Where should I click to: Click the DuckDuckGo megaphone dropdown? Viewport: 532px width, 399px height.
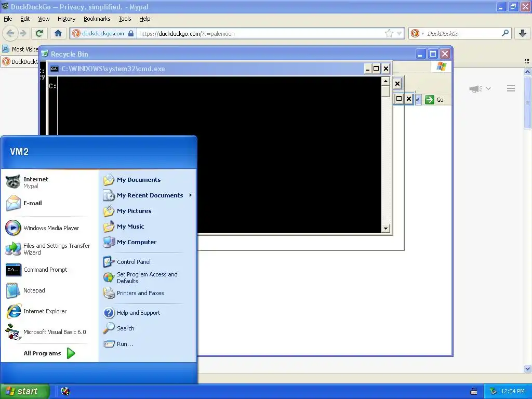click(x=480, y=89)
